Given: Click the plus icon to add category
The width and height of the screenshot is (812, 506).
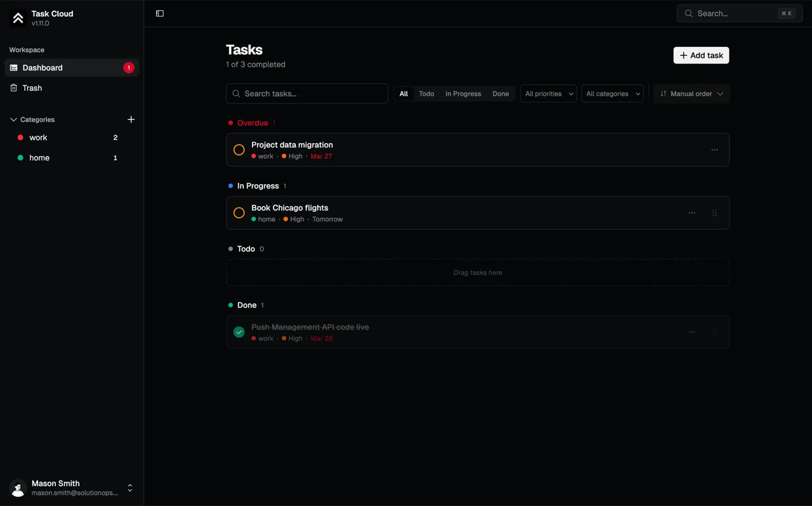Looking at the screenshot, I should click(131, 119).
